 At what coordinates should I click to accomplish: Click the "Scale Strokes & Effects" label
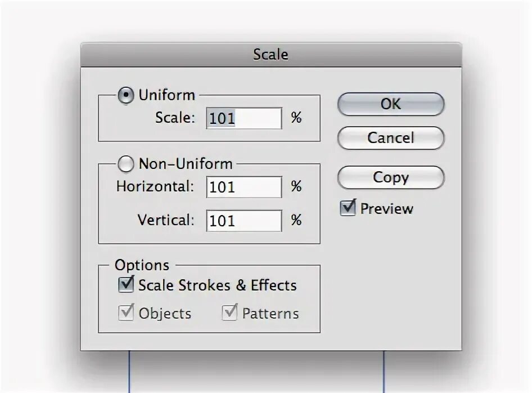pos(218,285)
